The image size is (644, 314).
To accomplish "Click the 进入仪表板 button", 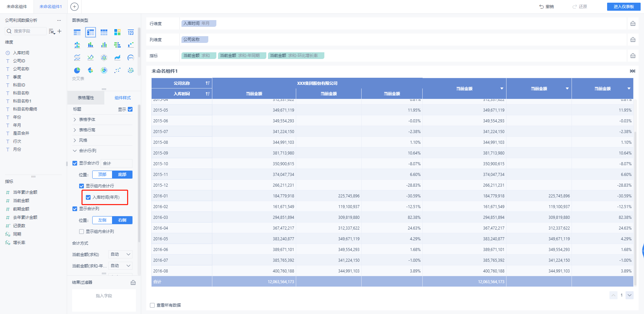I will (624, 7).
